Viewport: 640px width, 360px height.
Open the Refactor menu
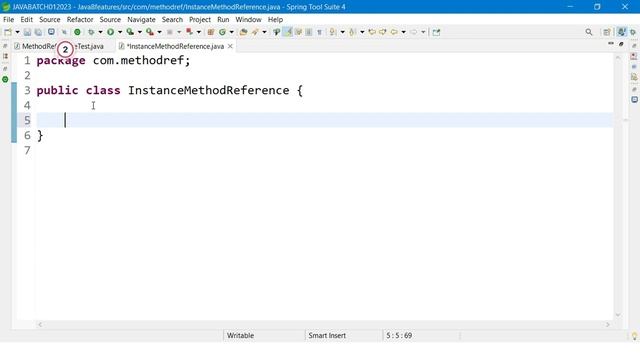point(80,20)
